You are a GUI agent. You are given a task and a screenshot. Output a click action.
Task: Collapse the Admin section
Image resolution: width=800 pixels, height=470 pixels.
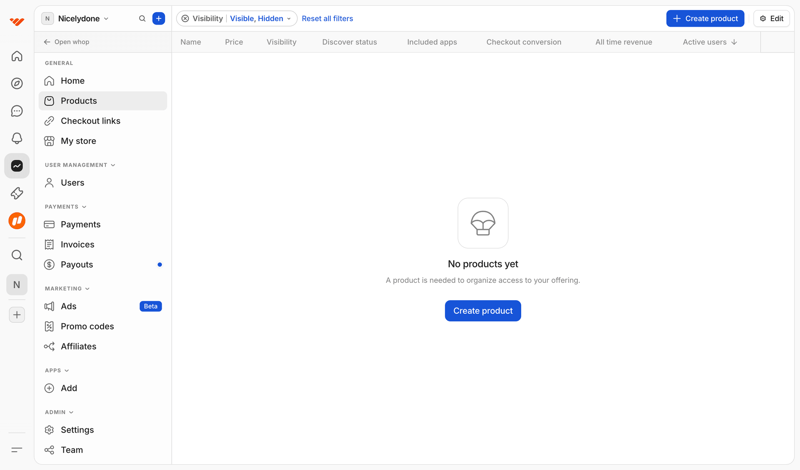pos(59,412)
